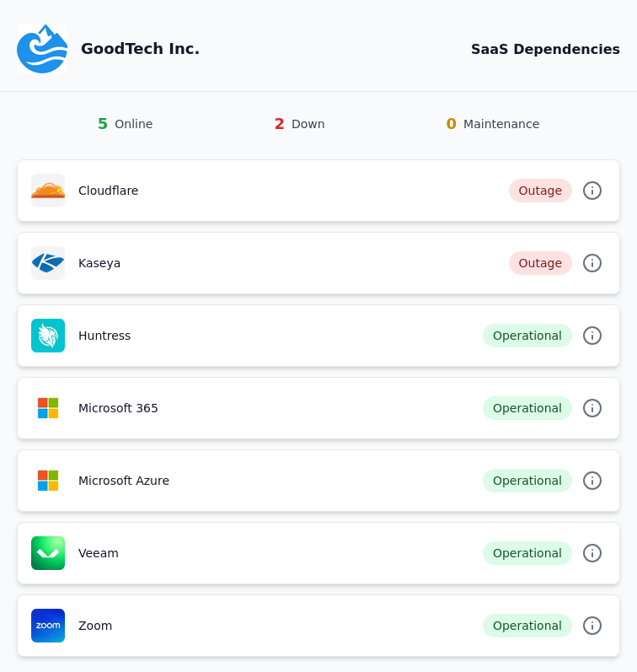
Task: Click the Microsoft 365 info icon
Action: (x=592, y=408)
